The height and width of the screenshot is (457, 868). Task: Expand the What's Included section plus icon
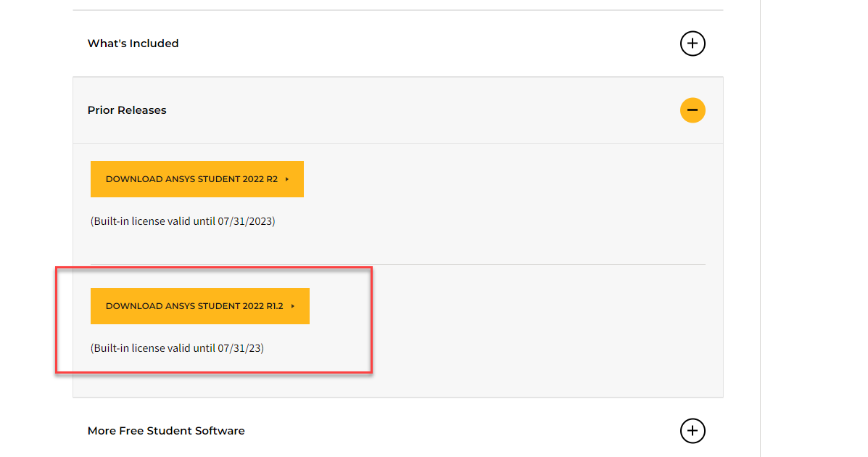pos(693,44)
